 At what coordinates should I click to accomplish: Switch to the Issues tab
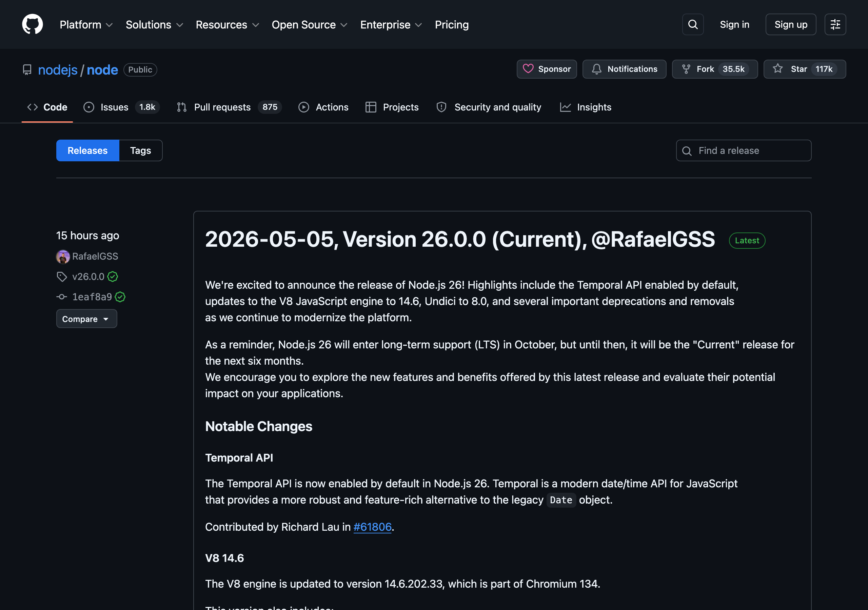(121, 107)
